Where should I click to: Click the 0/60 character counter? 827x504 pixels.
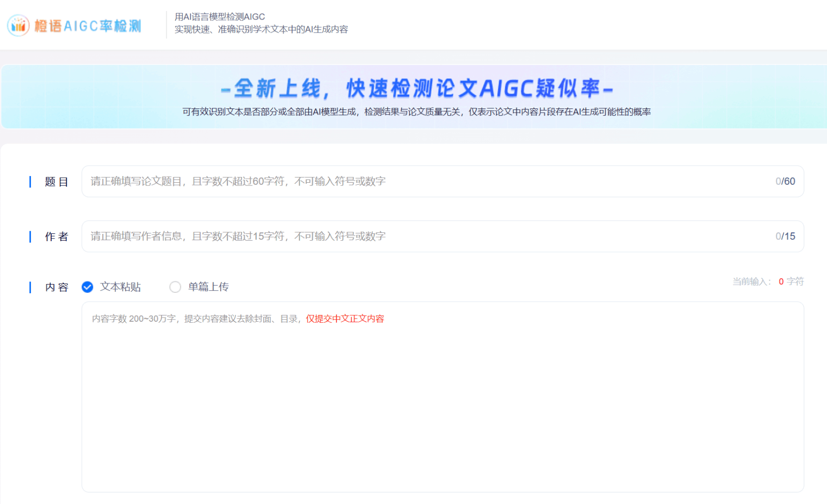785,181
